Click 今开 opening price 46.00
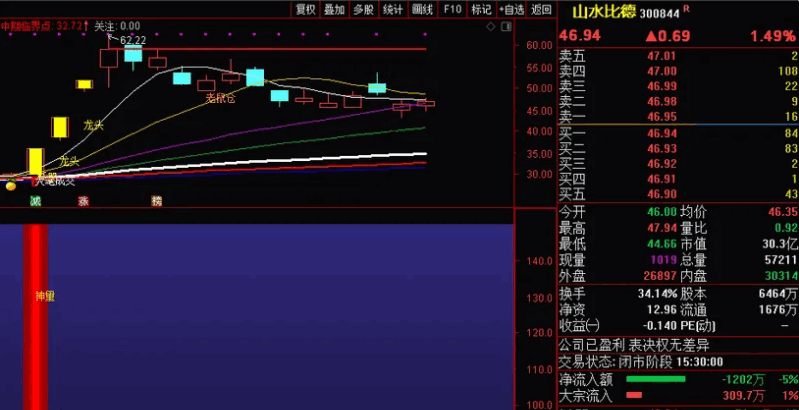799x410 pixels. coord(662,212)
